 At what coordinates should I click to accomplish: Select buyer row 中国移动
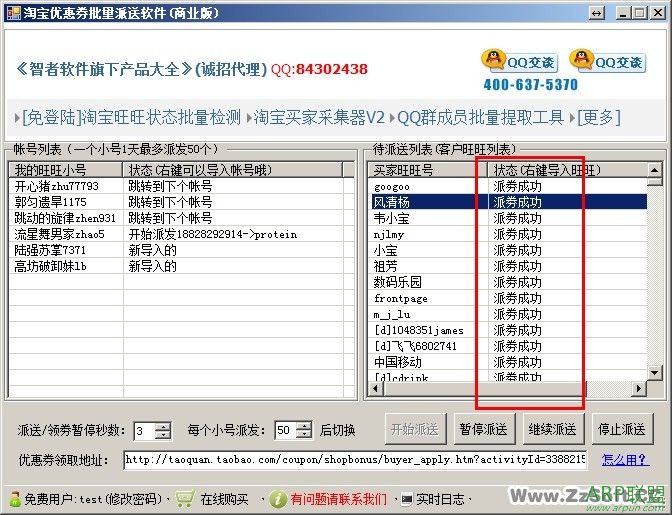pyautogui.click(x=508, y=362)
